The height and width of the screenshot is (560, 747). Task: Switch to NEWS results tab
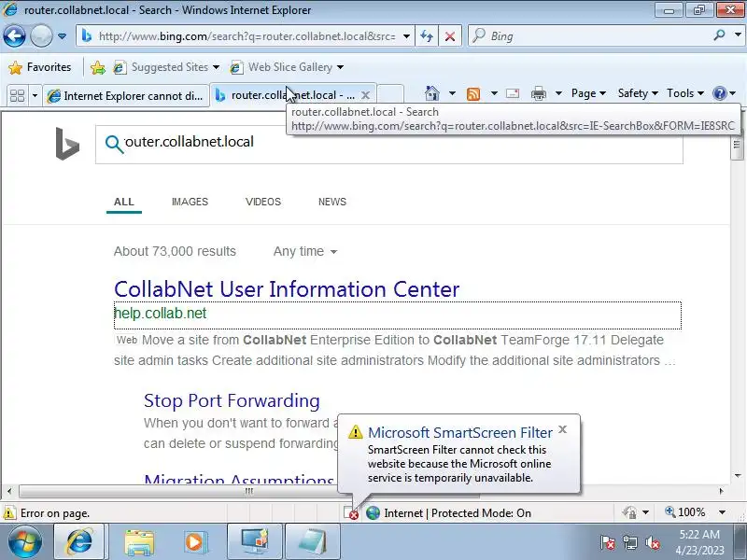(x=332, y=202)
